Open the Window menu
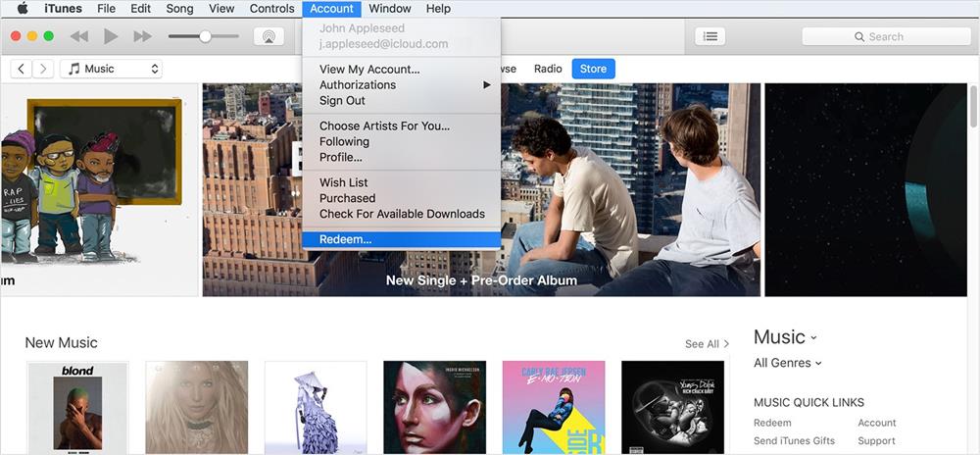 click(390, 9)
